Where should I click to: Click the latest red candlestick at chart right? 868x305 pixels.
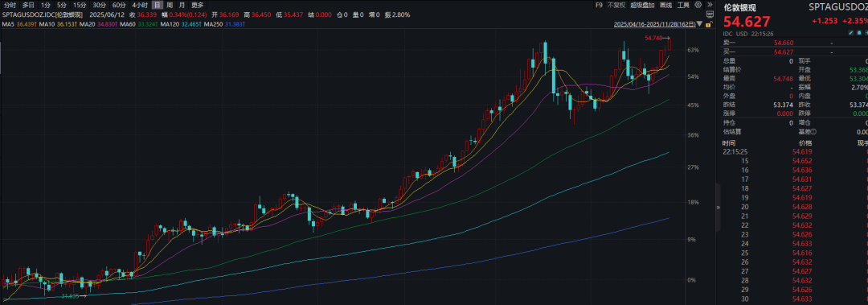pyautogui.click(x=669, y=43)
